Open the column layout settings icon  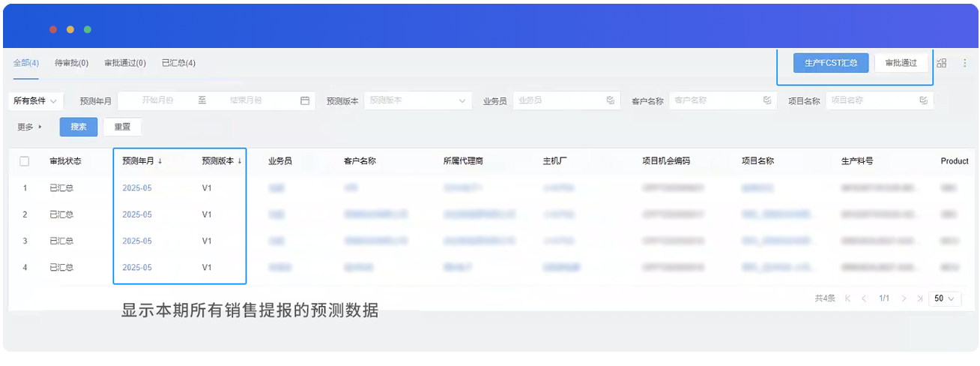point(942,63)
